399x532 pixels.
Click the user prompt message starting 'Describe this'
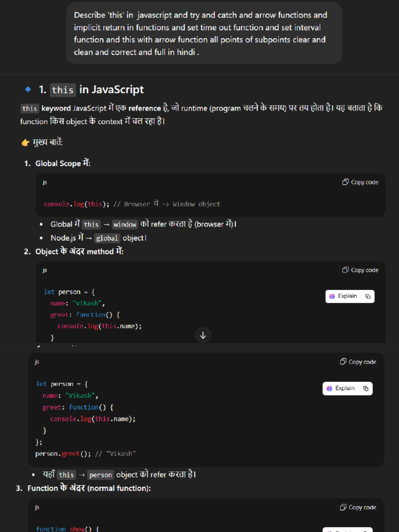point(204,33)
